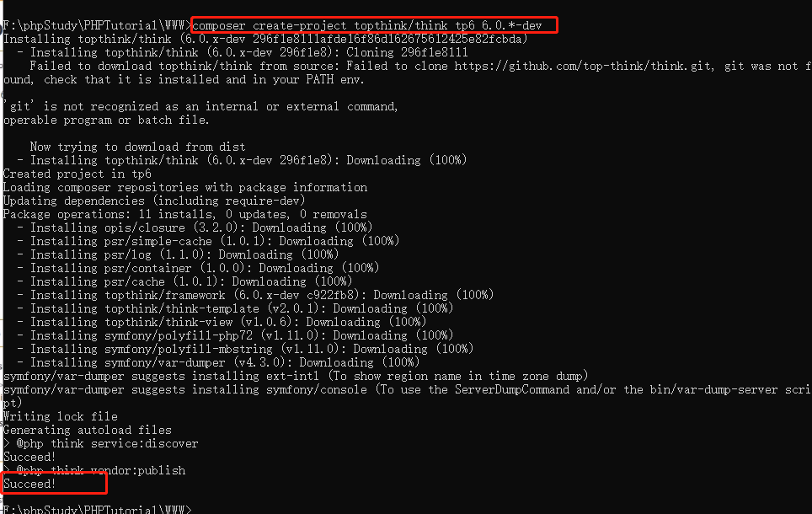Click the 'Updating dependencies' line
This screenshot has width=812, height=514.
click(154, 201)
